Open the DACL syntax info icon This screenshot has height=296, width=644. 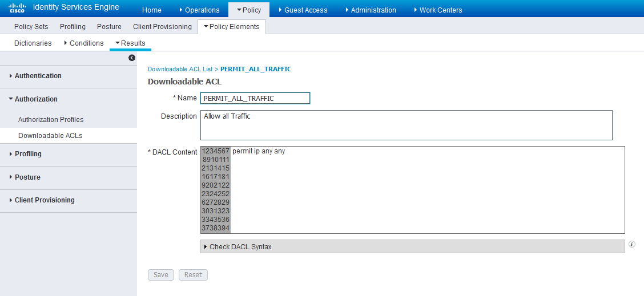[631, 244]
